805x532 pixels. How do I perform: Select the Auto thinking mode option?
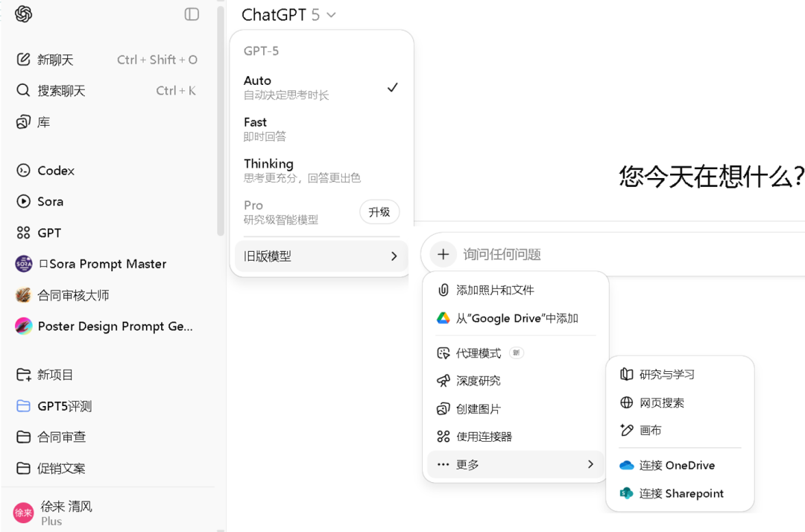[321, 87]
